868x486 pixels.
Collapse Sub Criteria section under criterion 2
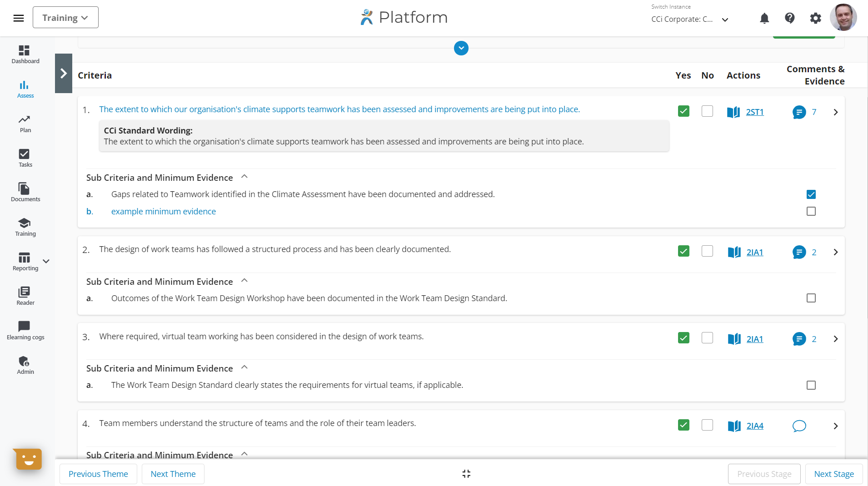pos(244,281)
